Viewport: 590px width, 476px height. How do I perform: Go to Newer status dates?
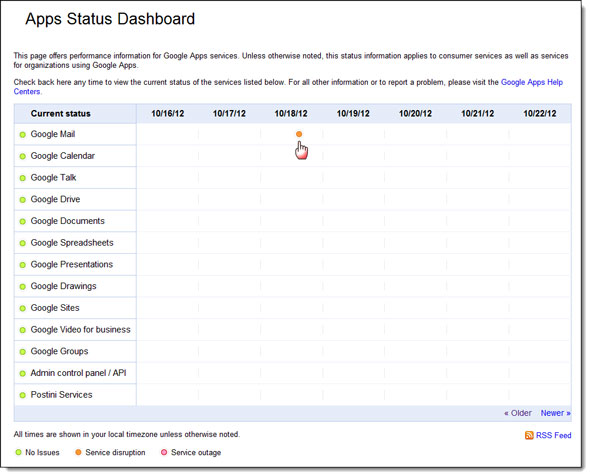click(x=556, y=413)
